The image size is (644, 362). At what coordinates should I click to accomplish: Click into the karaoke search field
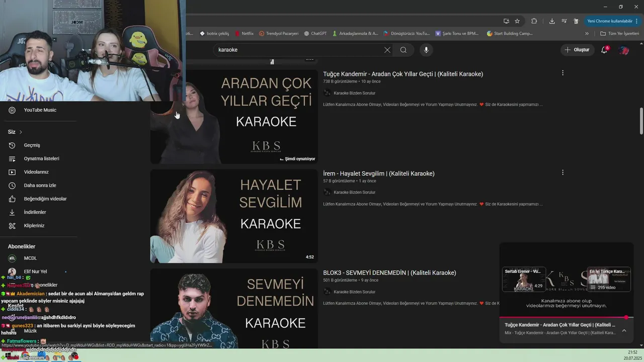click(297, 50)
